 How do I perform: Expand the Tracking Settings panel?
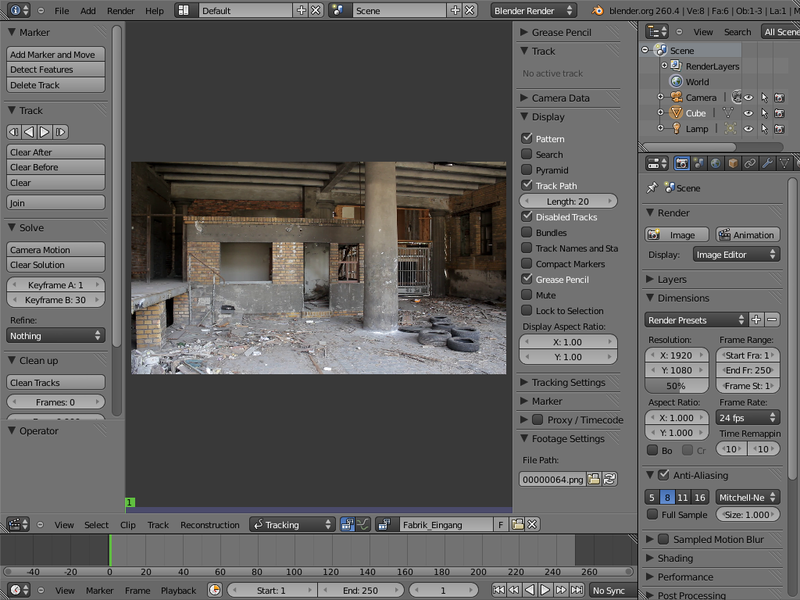560,382
